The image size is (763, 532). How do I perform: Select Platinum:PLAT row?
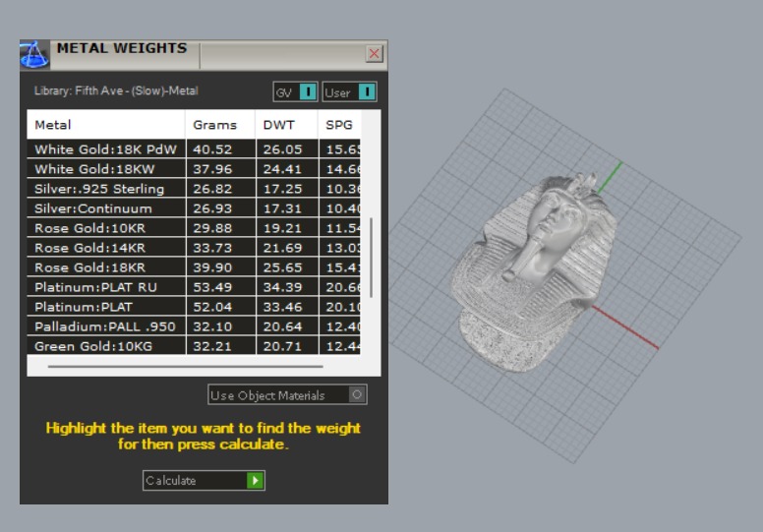tap(194, 307)
